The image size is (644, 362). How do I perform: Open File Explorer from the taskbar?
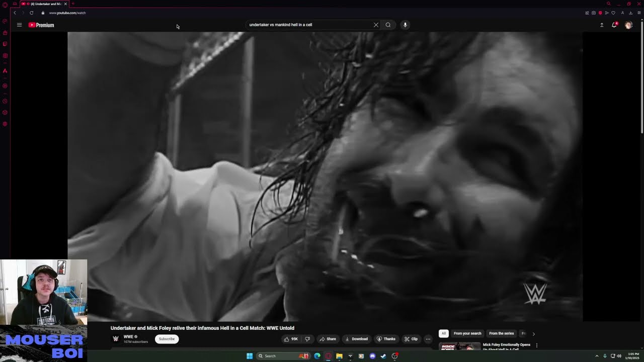tap(339, 356)
